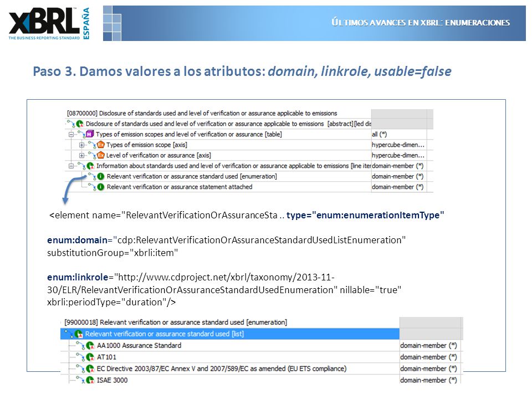Click the icon beside AA1000 Assurance Standard
This screenshot has height=399, width=532.
pos(90,345)
